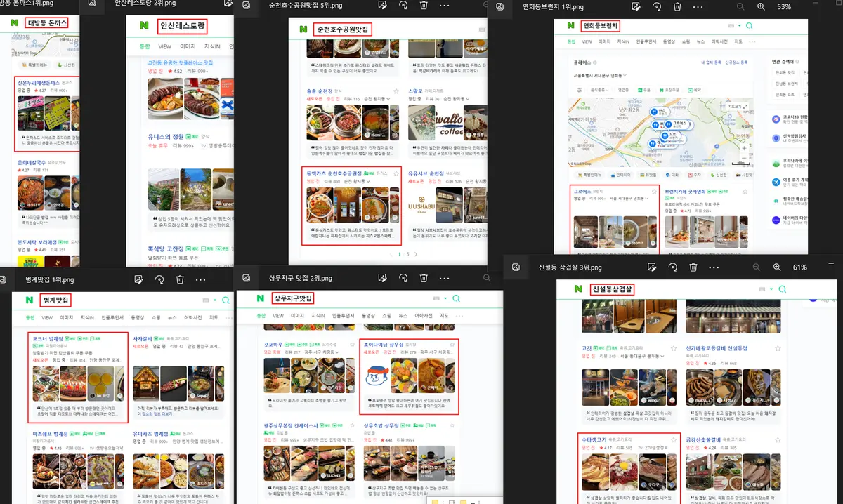
Task: Zoom in on 연희동브런치 1위.png photo
Action: click(x=762, y=6)
